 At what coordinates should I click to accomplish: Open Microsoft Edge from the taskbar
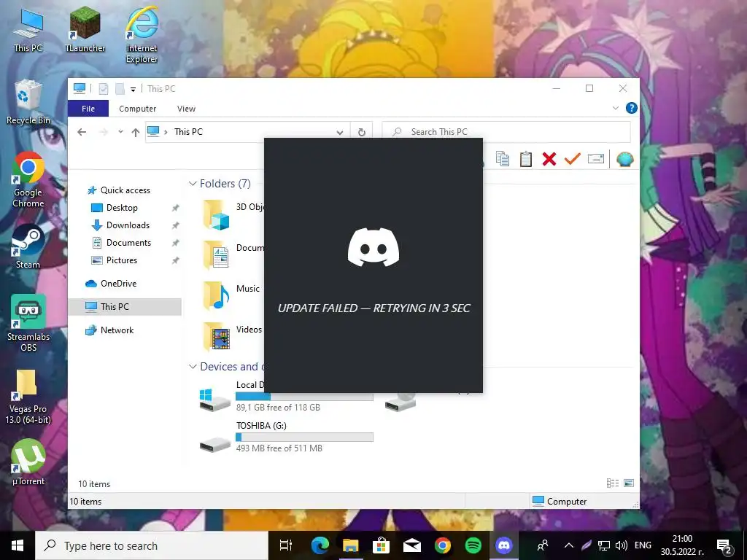320,545
